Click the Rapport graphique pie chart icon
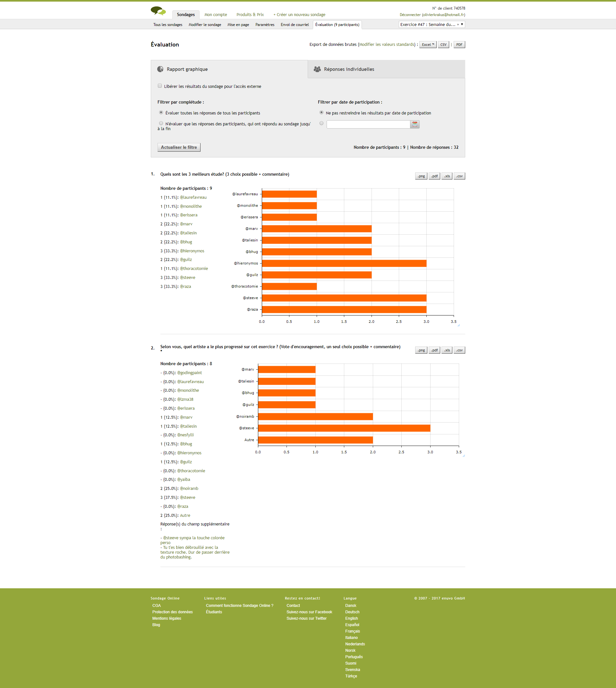This screenshot has height=688, width=616. pyautogui.click(x=160, y=69)
